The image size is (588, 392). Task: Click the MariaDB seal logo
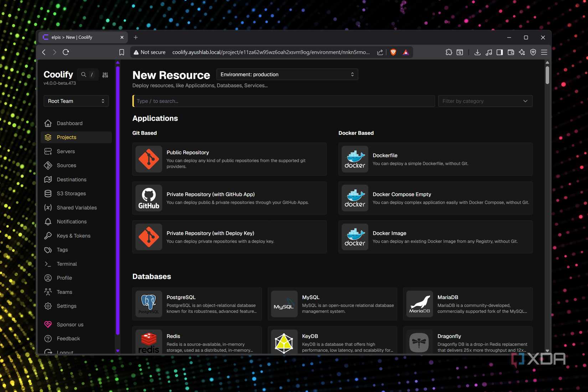click(x=419, y=304)
